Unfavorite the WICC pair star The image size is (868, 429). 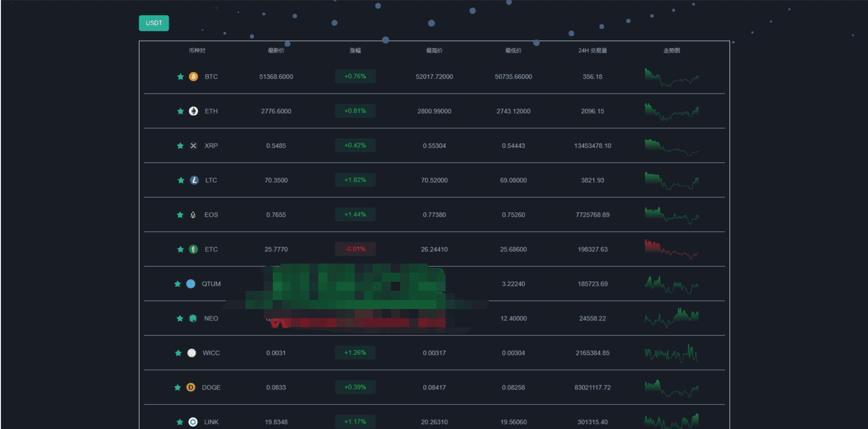coord(178,353)
